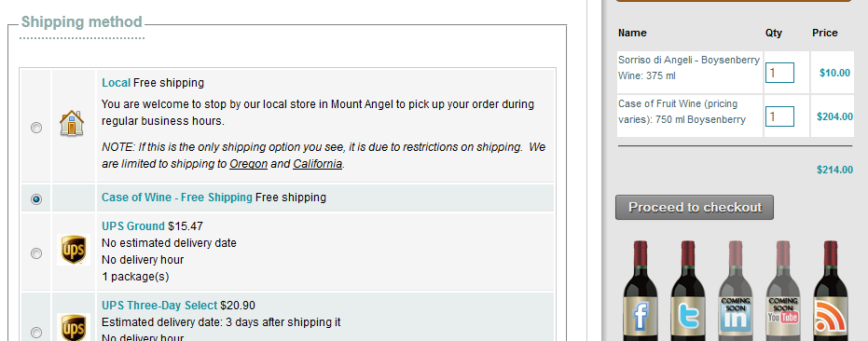Click the local store house icon
This screenshot has width=868, height=341.
click(x=72, y=123)
